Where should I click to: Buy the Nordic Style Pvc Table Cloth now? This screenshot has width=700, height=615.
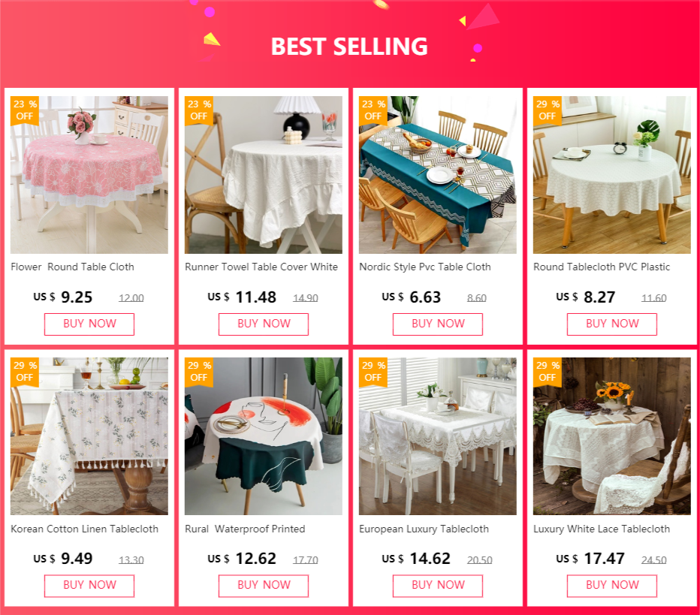pos(438,324)
